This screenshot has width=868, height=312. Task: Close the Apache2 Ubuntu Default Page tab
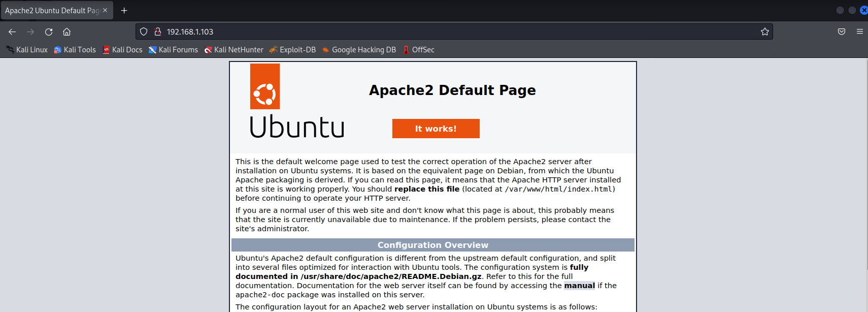[x=105, y=10]
